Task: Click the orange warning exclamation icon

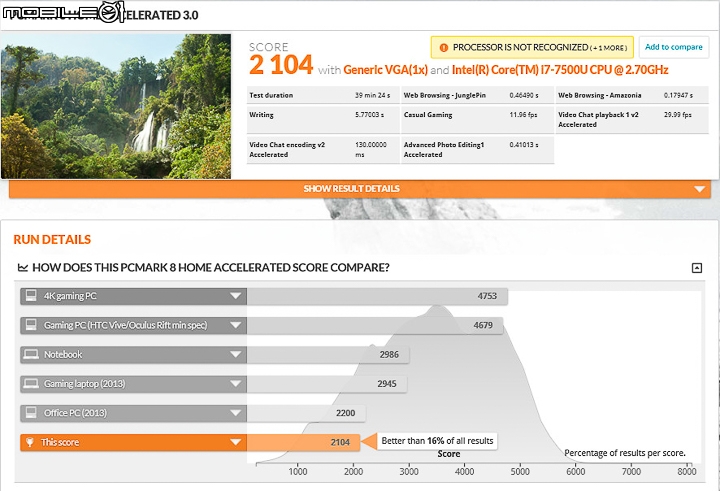Action: tap(444, 47)
